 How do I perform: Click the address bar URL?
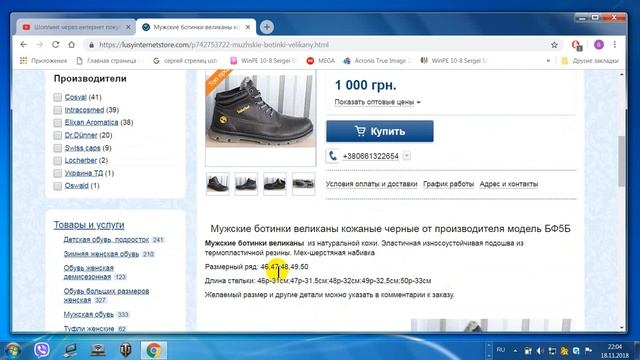214,45
